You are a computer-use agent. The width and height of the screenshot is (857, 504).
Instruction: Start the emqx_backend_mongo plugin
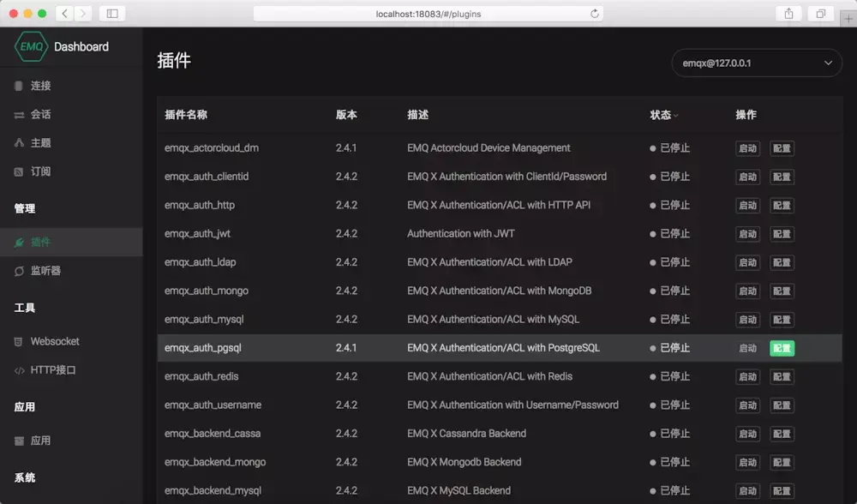747,463
